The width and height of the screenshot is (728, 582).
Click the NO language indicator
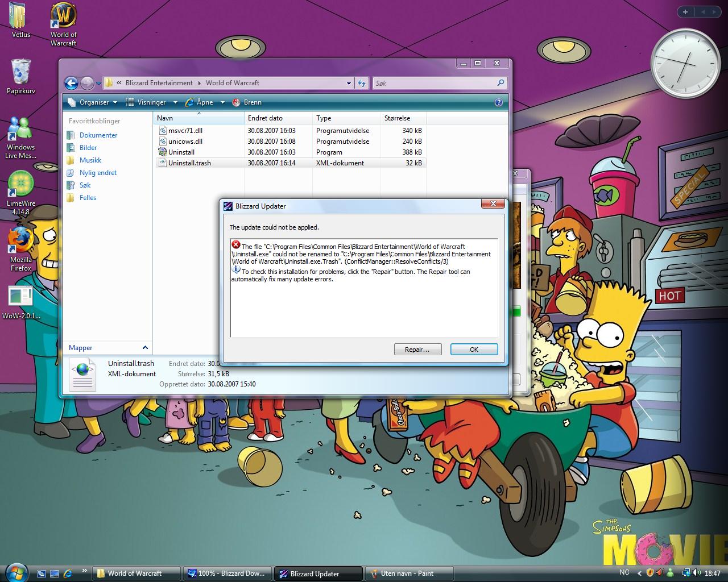tap(624, 573)
